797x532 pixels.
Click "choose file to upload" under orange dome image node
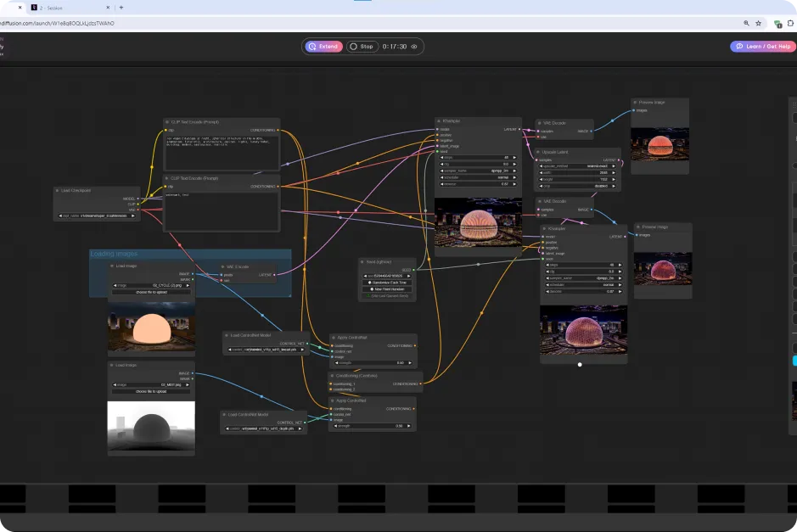coord(151,292)
